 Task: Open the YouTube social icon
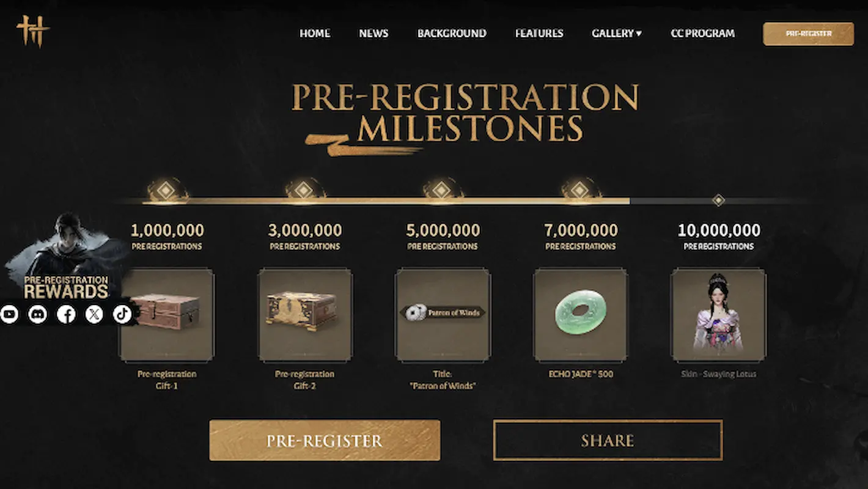tap(9, 314)
